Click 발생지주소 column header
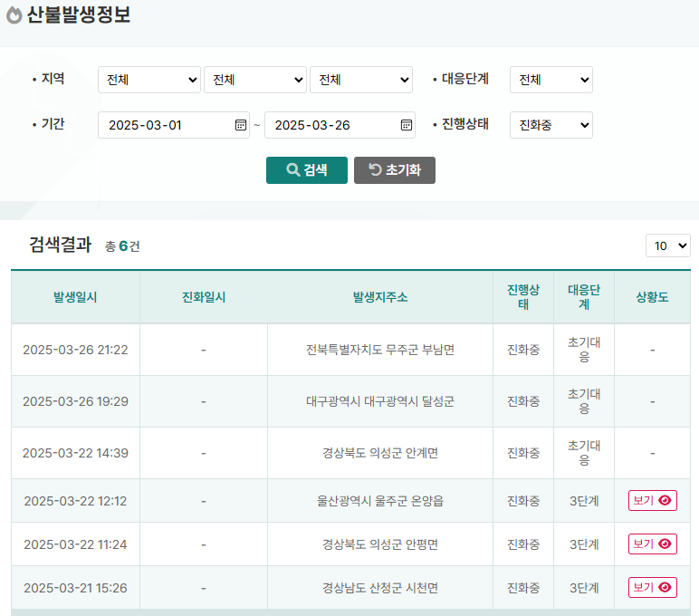Image resolution: width=699 pixels, height=616 pixels. click(380, 297)
